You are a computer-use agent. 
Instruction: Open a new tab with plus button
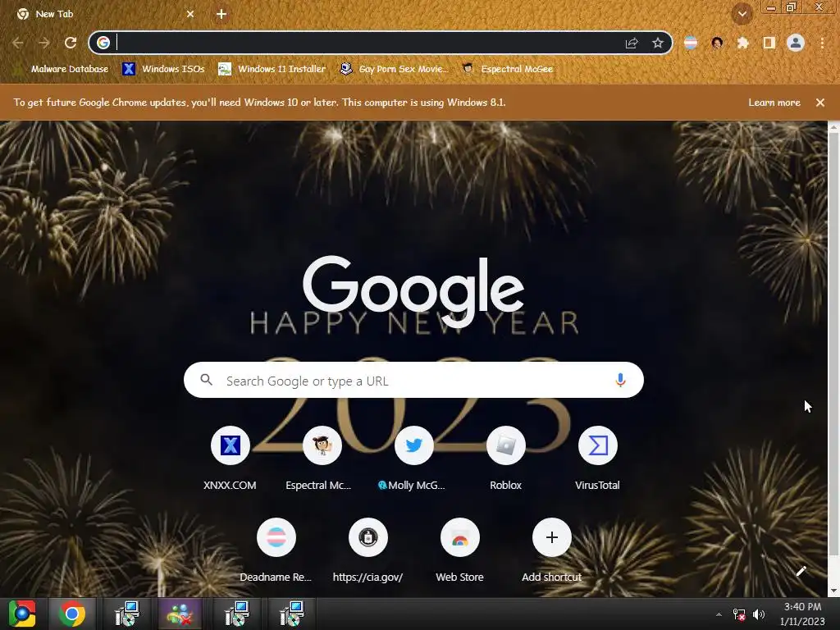[221, 14]
